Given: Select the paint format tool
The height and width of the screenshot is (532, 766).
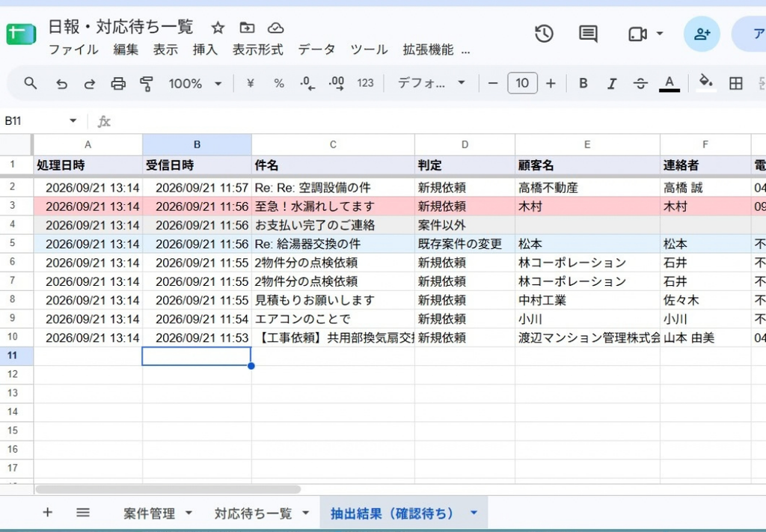Looking at the screenshot, I should 147,84.
